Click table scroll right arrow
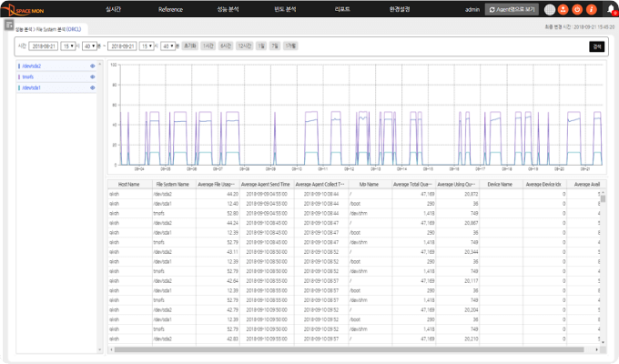619x364 pixels. tap(596, 349)
